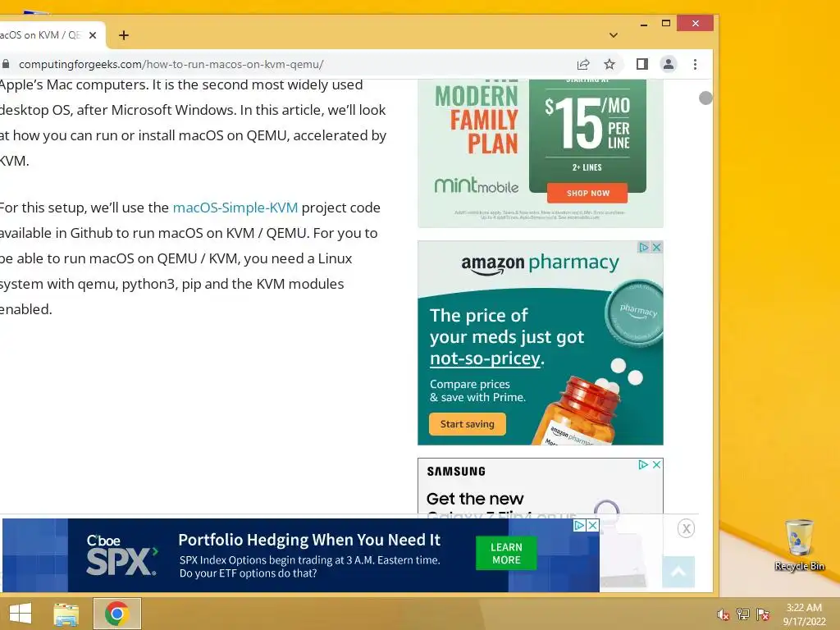Open Chrome three-dot menu
Screen dimensions: 840x630
click(695, 64)
